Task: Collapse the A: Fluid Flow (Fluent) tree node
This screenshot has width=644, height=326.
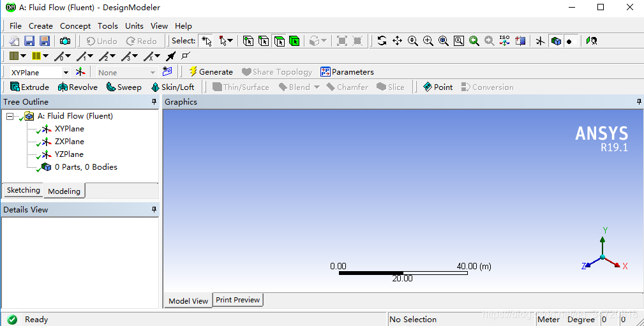Action: [x=10, y=117]
